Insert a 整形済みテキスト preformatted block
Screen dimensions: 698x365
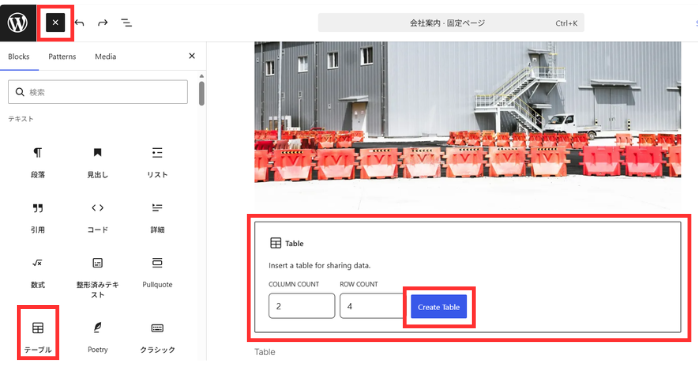click(97, 277)
